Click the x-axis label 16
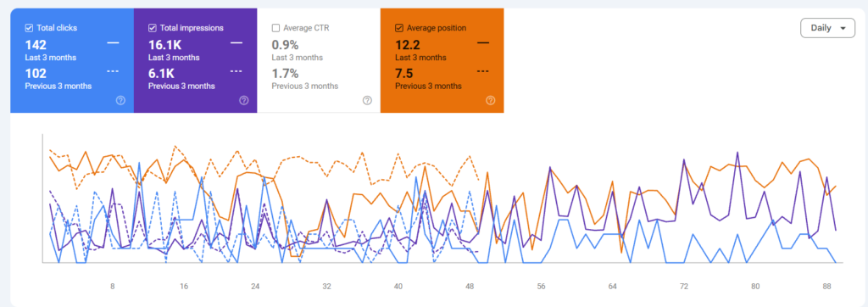868x307 pixels. coord(184,287)
